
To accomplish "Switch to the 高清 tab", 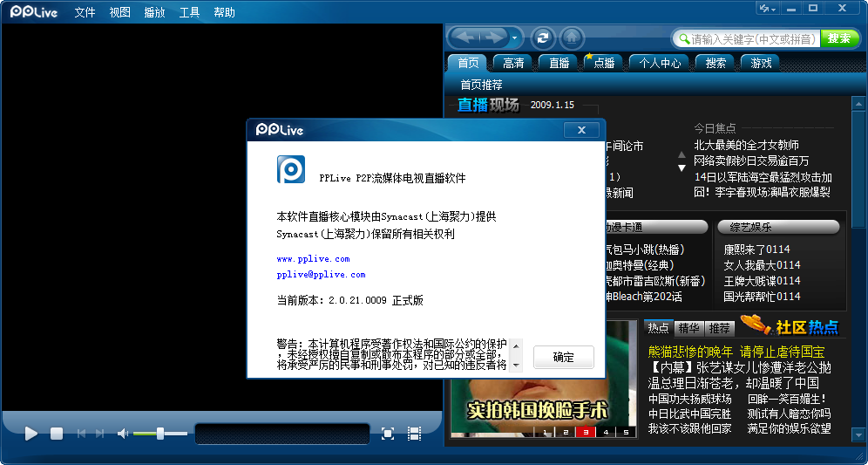I will 513,63.
